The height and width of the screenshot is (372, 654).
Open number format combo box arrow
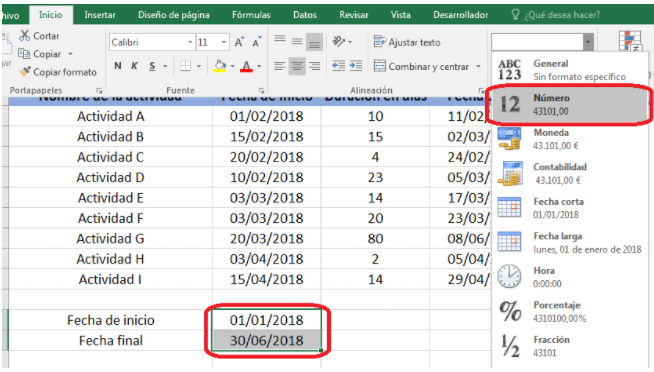pos(588,42)
